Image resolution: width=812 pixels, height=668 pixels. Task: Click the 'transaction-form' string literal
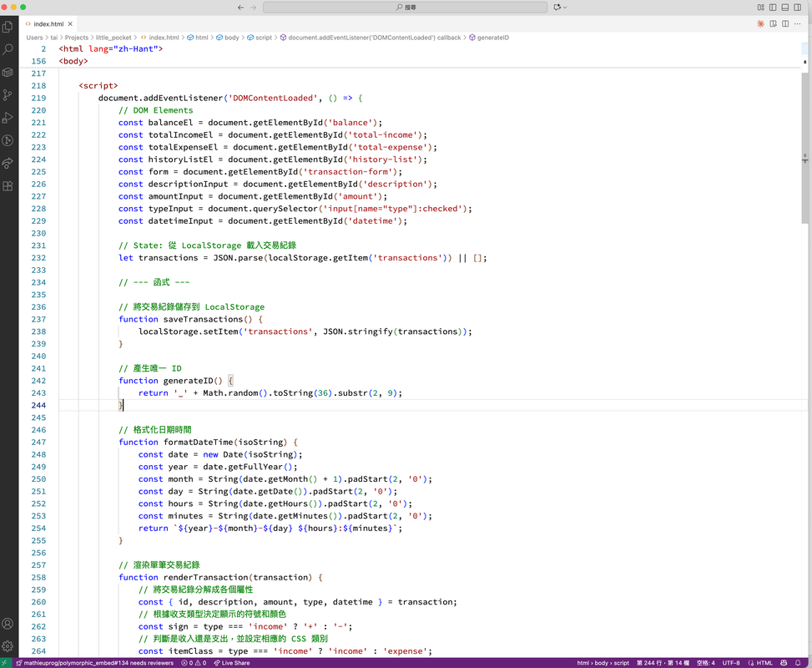[350, 171]
